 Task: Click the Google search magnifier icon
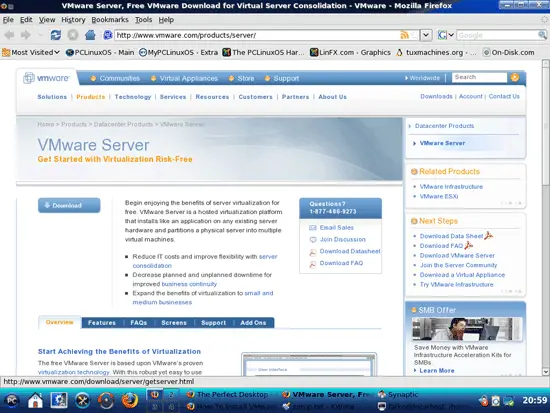(x=542, y=35)
